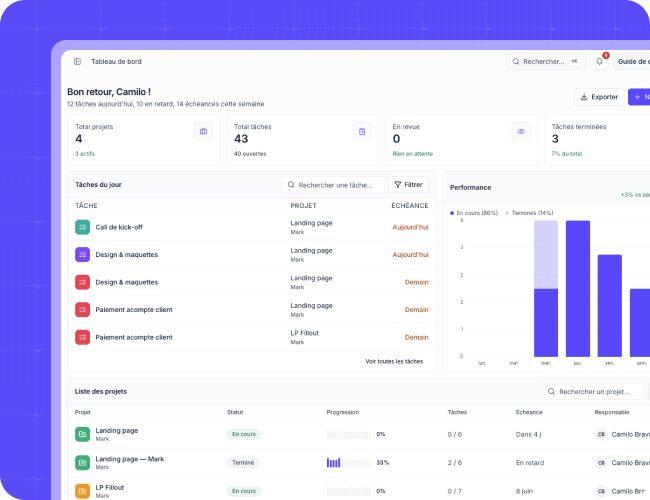Click purple Design & maquettes icon due Aujourd'hui
This screenshot has height=500, width=650.
82,255
